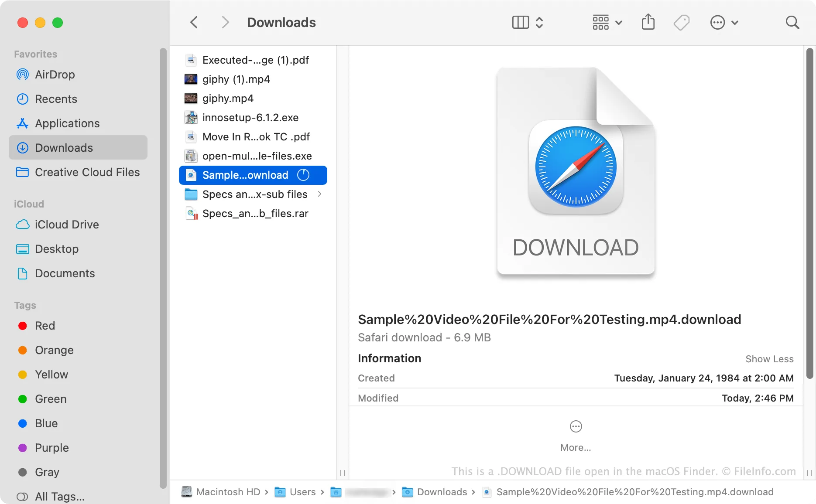The width and height of the screenshot is (816, 504).
Task: Click the Edit Tags icon
Action: 681,22
